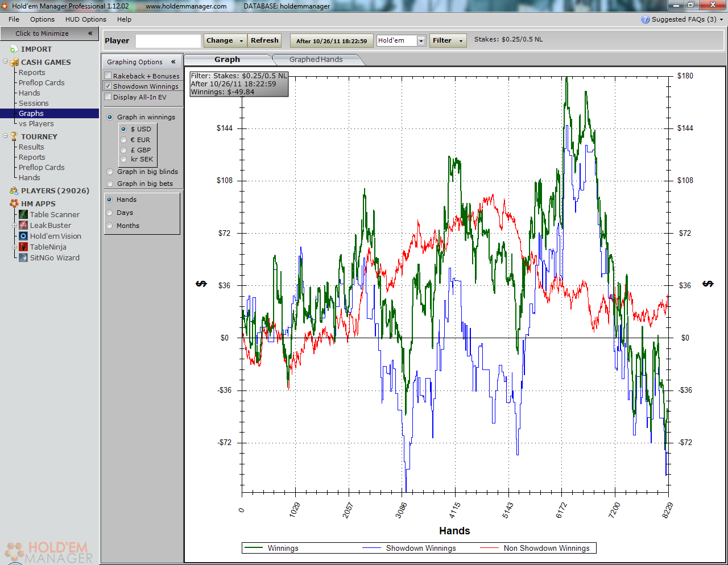This screenshot has width=728, height=565.
Task: Click the filter summary box on graph
Action: 239,84
